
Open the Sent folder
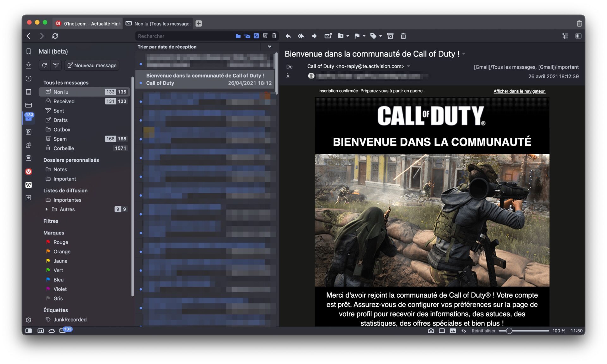pos(84,111)
